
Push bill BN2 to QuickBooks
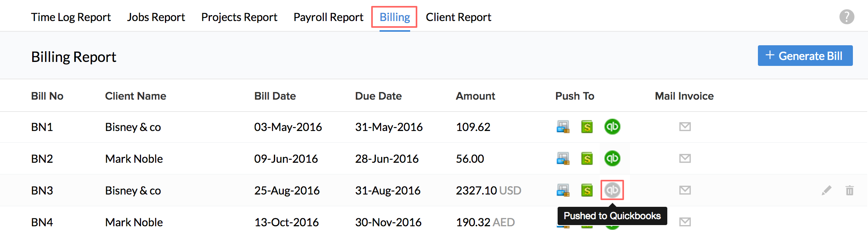tap(612, 159)
